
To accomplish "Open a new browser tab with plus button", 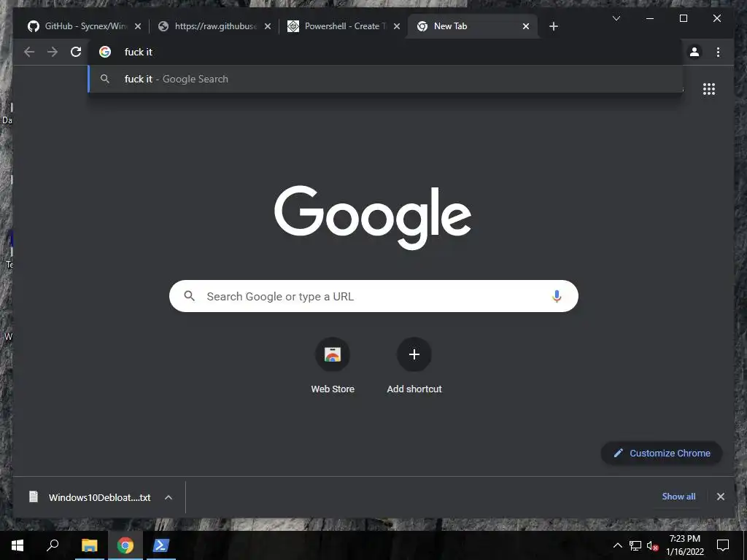I will [x=553, y=26].
